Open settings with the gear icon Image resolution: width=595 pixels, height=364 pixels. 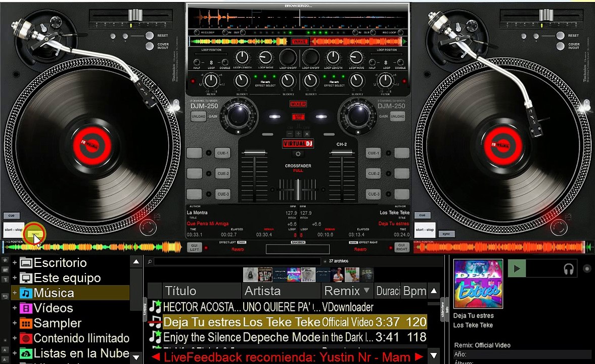[x=298, y=154]
